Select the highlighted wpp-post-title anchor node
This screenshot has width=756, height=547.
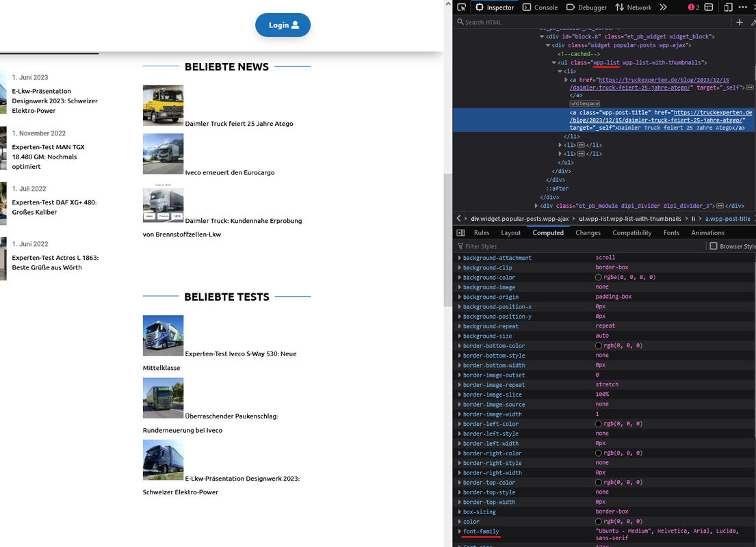point(604,120)
